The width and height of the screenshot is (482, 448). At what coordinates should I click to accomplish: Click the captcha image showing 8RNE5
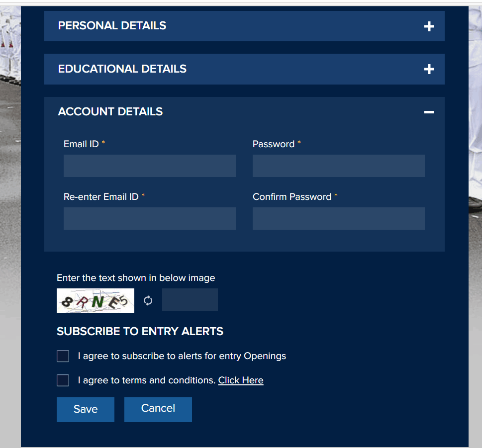point(96,301)
